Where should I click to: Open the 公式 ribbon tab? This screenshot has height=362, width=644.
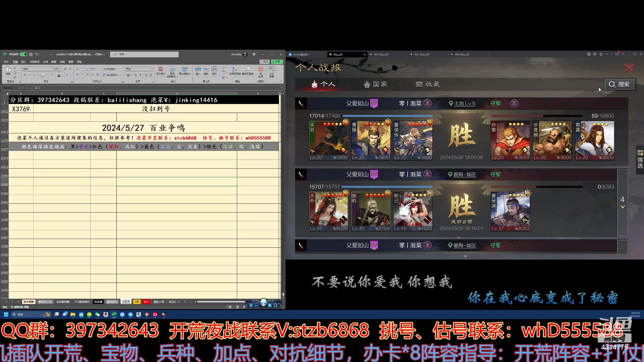[45, 62]
